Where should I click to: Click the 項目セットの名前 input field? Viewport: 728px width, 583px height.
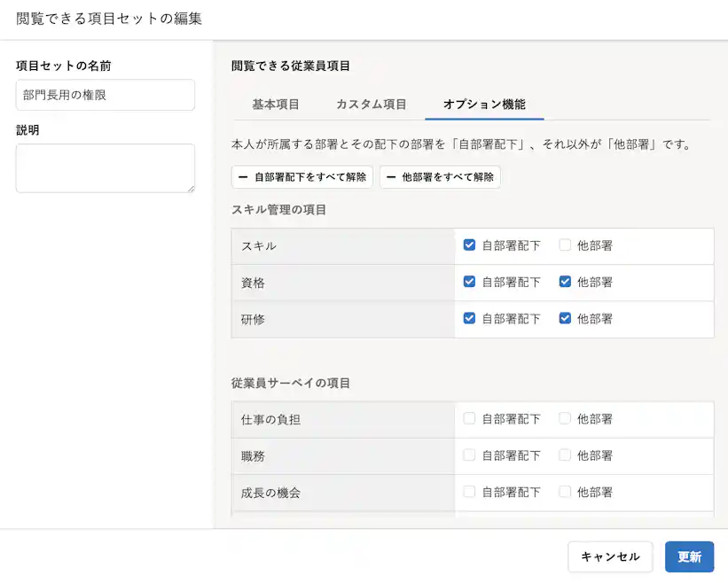[x=105, y=95]
